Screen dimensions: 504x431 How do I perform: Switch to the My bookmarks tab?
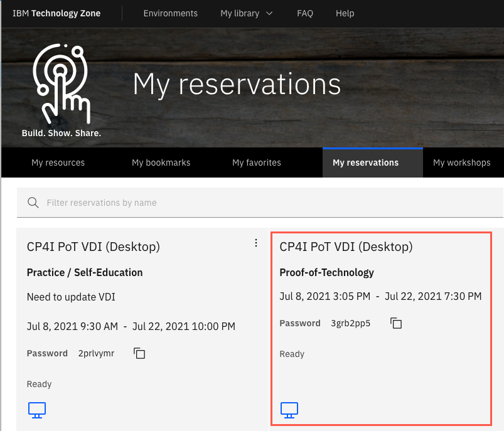pos(161,162)
